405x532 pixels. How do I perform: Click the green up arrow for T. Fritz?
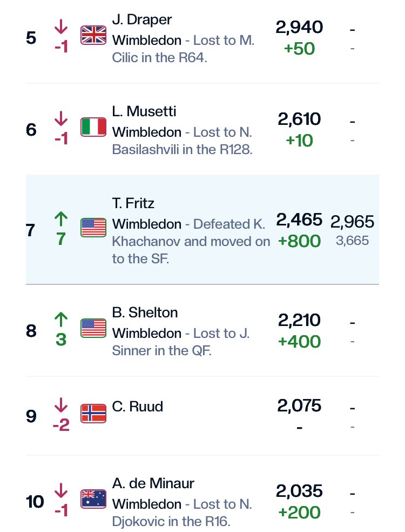(x=61, y=219)
